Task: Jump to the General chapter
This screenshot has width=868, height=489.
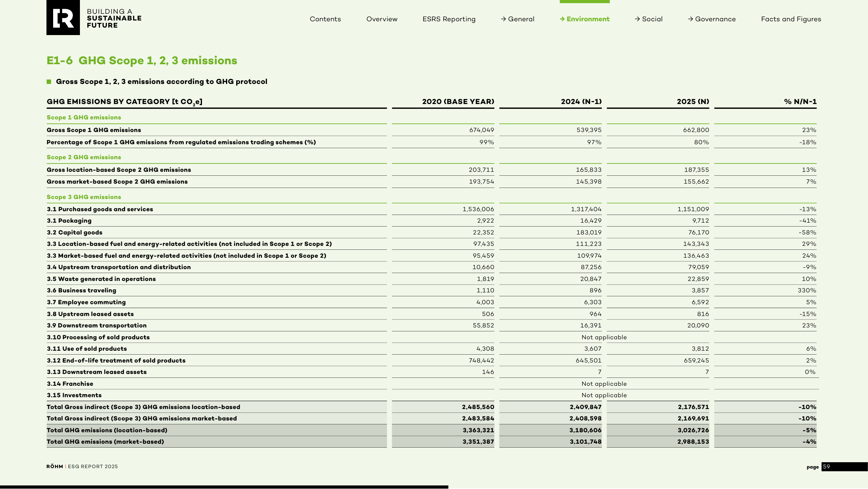Action: (518, 19)
